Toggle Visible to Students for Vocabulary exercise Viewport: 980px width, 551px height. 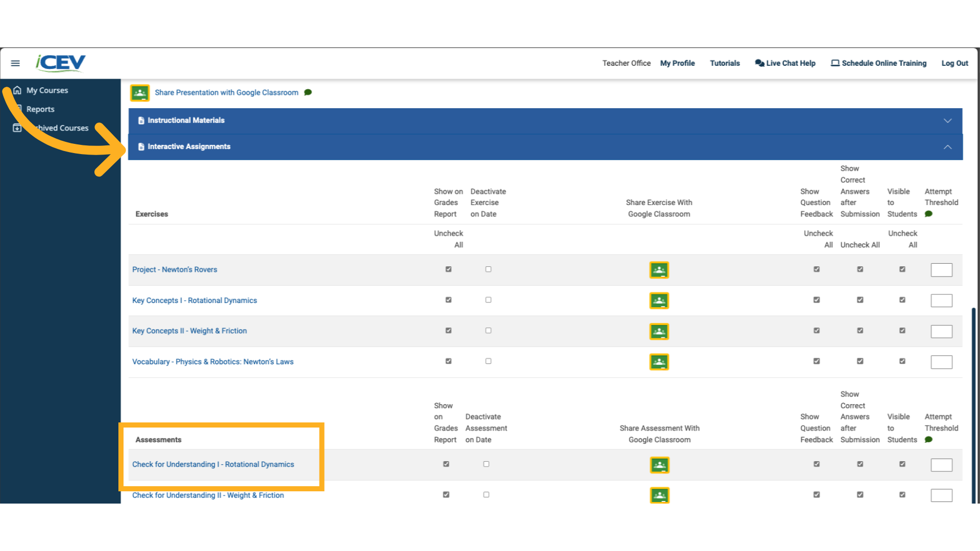click(x=902, y=361)
